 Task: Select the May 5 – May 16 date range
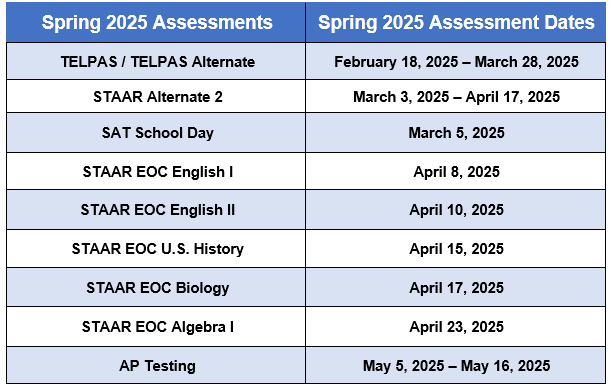(456, 366)
